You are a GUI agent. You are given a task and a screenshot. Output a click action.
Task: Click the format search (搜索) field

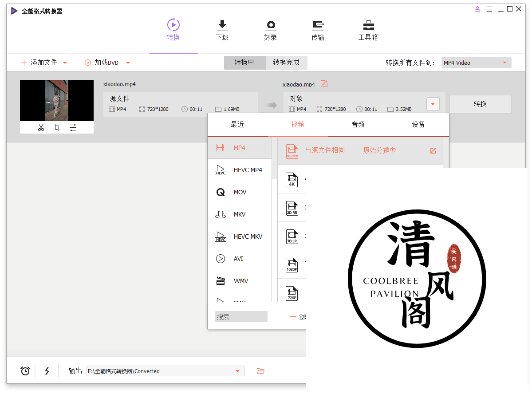click(241, 317)
